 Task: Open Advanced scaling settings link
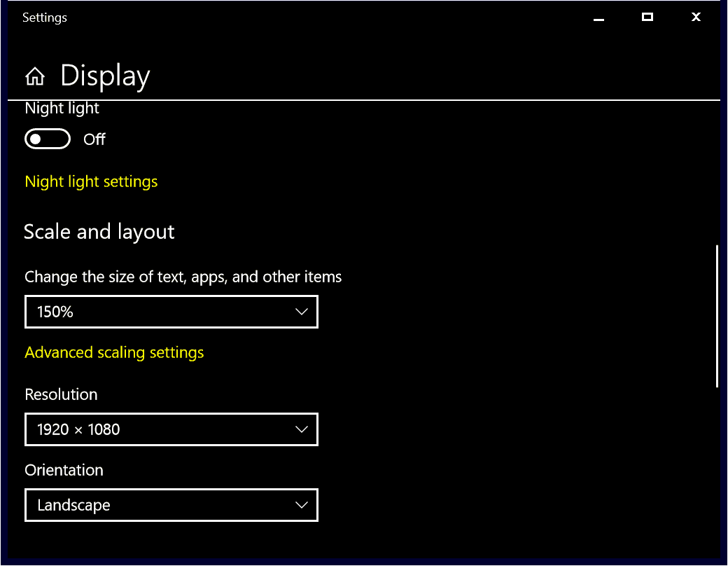pos(114,352)
